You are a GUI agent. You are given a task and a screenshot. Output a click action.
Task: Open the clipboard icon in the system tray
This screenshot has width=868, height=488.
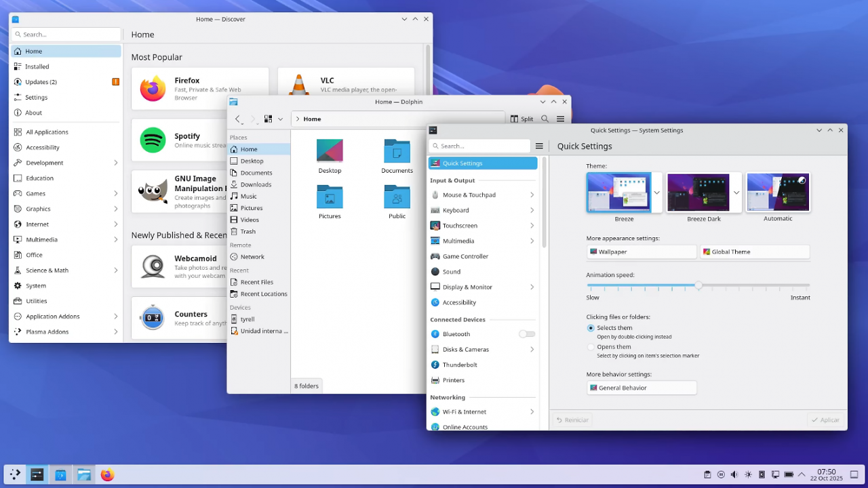click(707, 474)
